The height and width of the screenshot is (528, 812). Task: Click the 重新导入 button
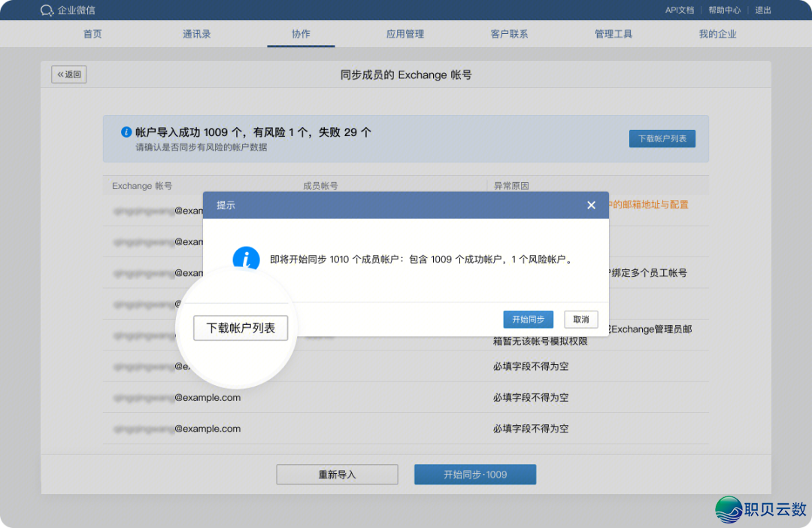pos(337,474)
